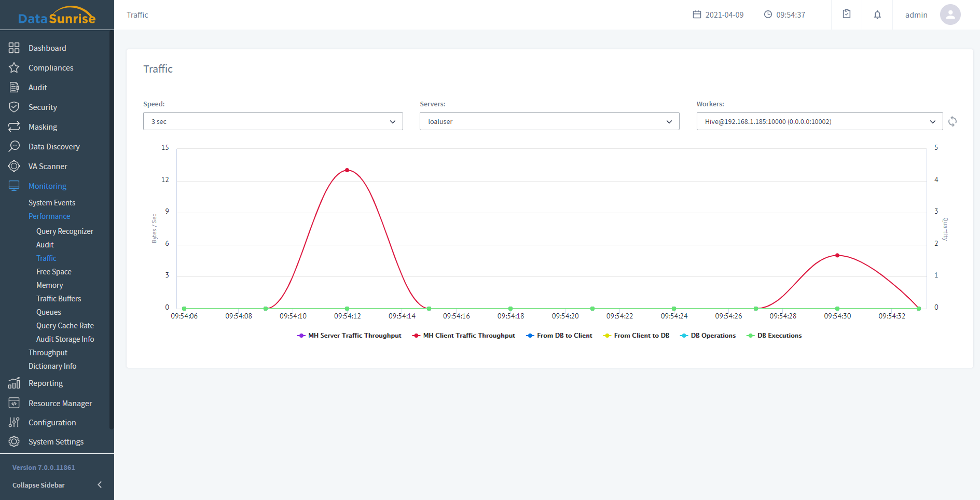
Task: Open the System Events link
Action: 52,203
